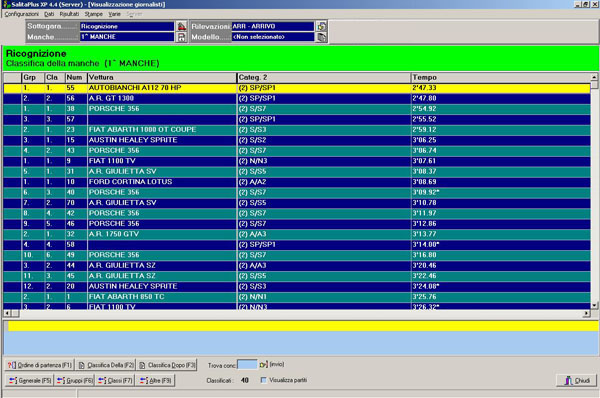The width and height of the screenshot is (600, 398).
Task: Click the Modello selector icon
Action: coord(321,37)
